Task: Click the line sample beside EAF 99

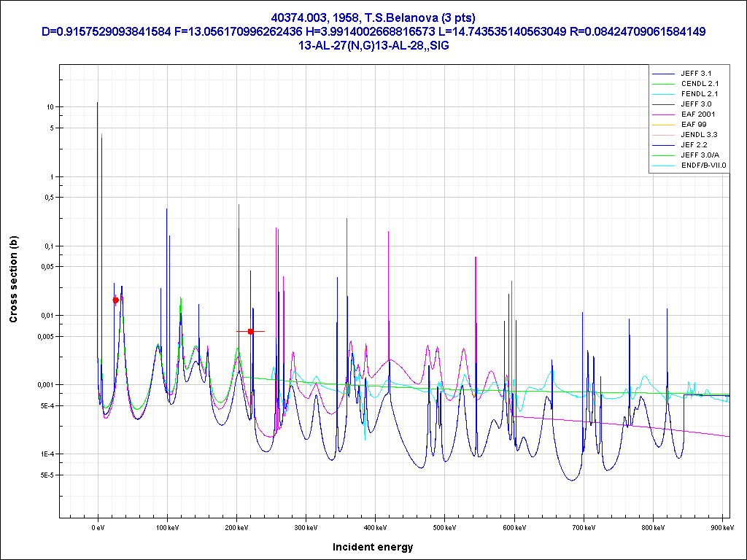Action: pos(663,125)
